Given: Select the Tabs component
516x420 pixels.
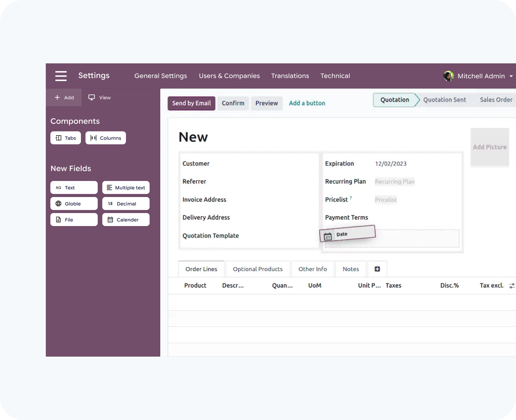Looking at the screenshot, I should pyautogui.click(x=66, y=138).
